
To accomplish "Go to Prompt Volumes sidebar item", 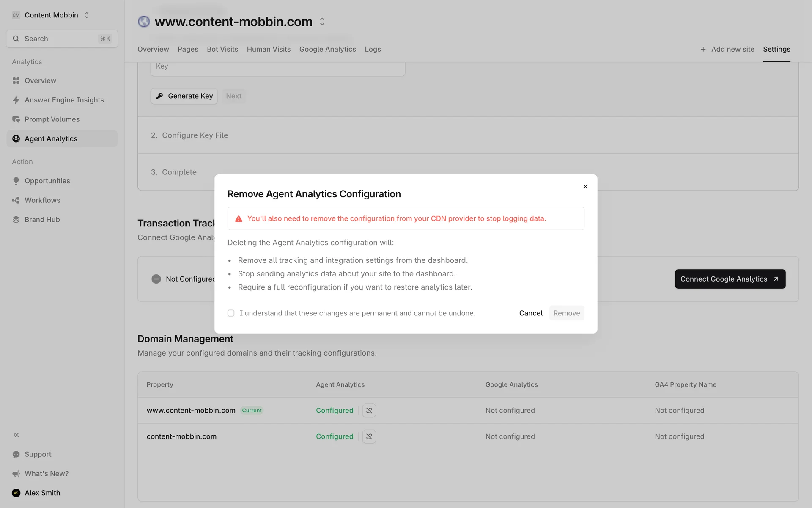I will point(52,119).
